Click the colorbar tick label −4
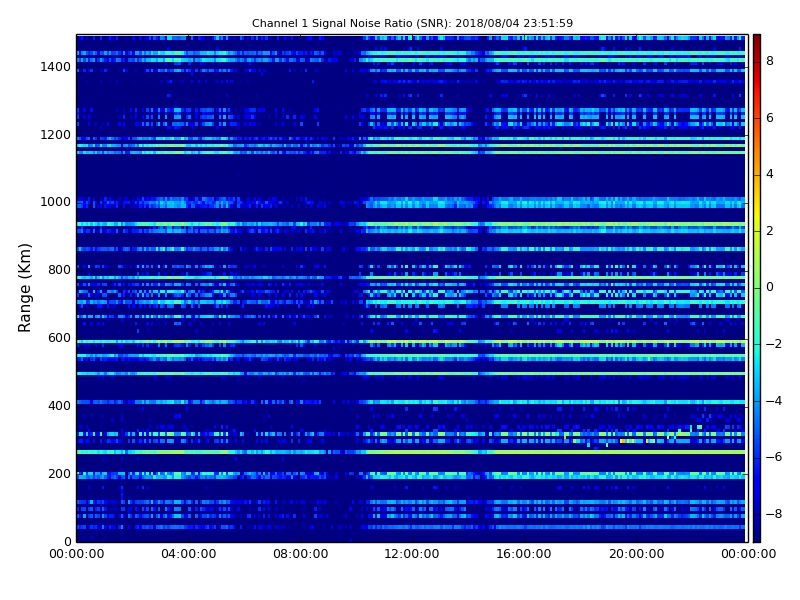The image size is (800, 600). click(774, 401)
